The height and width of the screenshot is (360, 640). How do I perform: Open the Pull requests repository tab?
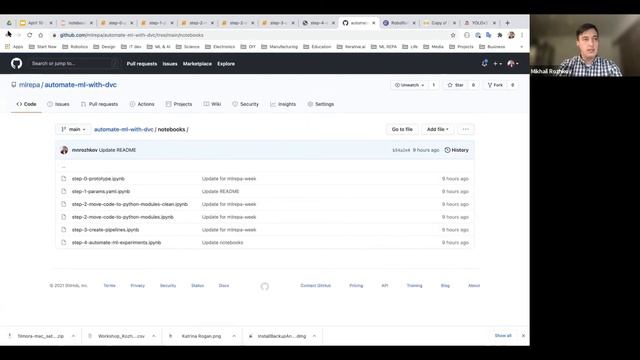coord(100,104)
